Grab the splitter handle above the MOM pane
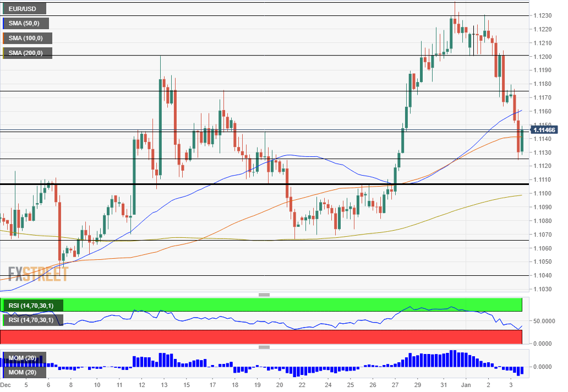568x392 pixels. [264, 347]
